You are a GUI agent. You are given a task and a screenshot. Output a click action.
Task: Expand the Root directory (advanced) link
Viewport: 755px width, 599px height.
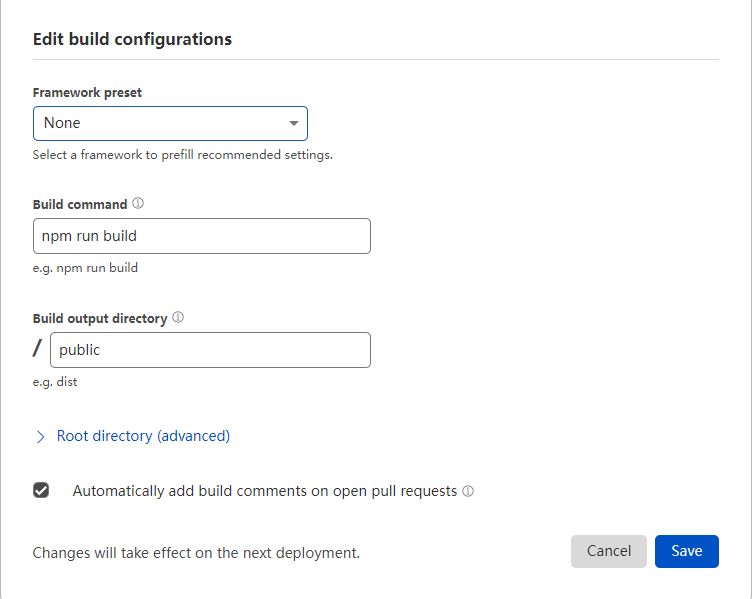[143, 436]
